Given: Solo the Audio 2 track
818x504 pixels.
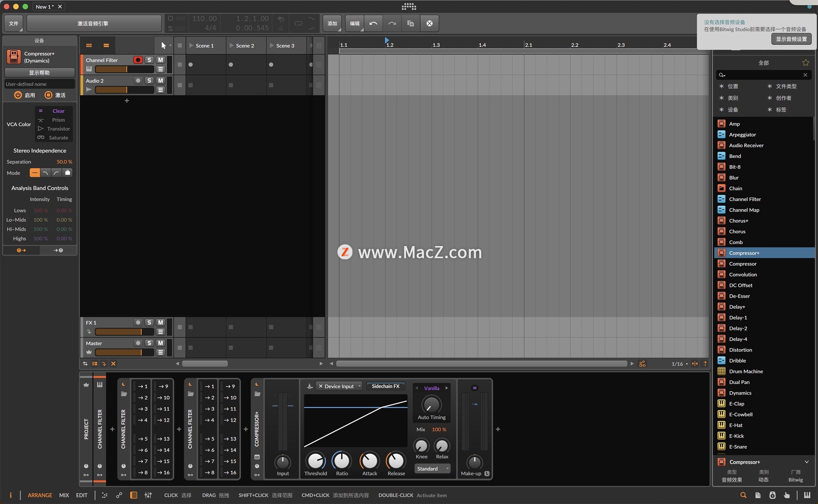Looking at the screenshot, I should tap(149, 80).
